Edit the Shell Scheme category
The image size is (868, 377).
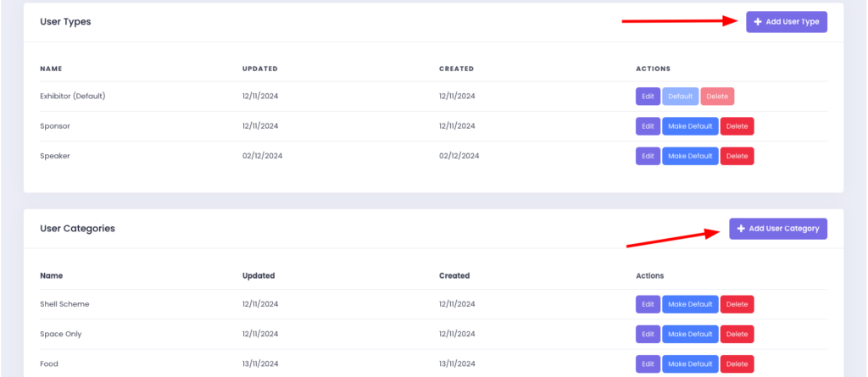(648, 304)
